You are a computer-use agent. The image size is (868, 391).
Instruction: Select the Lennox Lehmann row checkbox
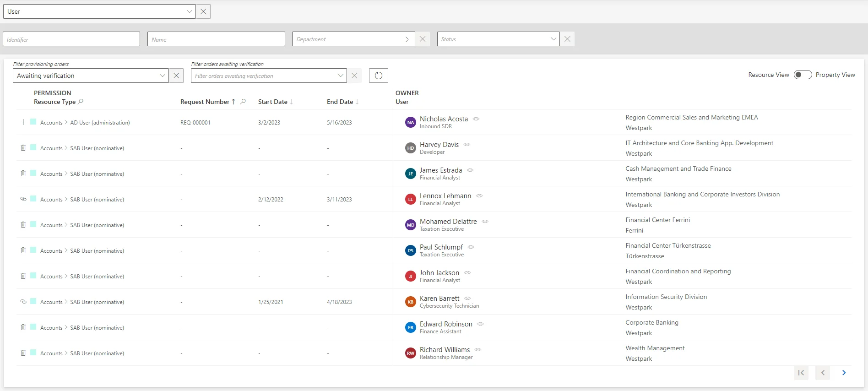pos(33,198)
